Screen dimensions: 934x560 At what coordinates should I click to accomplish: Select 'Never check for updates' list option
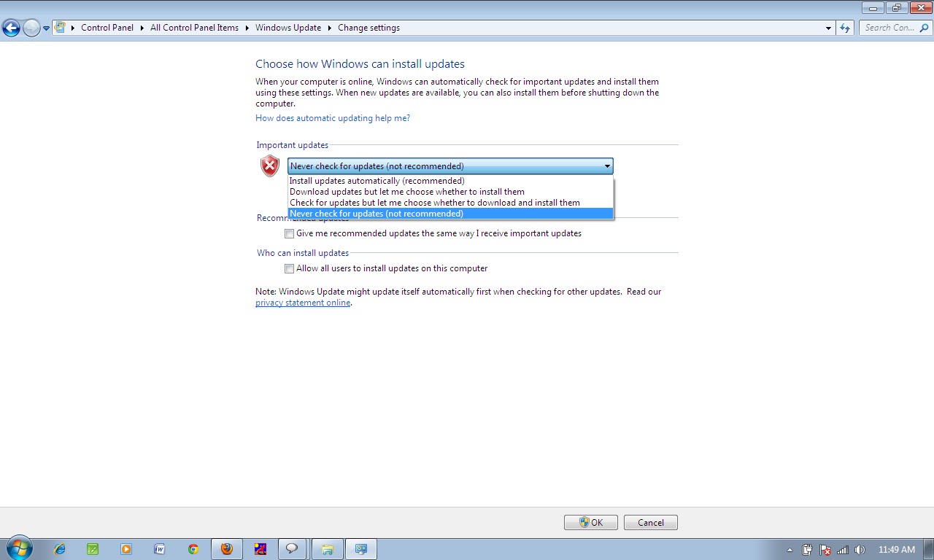point(451,214)
